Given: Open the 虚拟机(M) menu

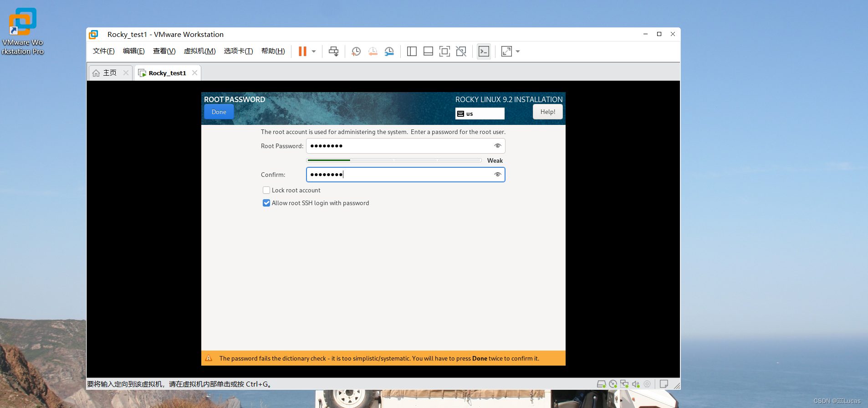Looking at the screenshot, I should click(x=199, y=51).
